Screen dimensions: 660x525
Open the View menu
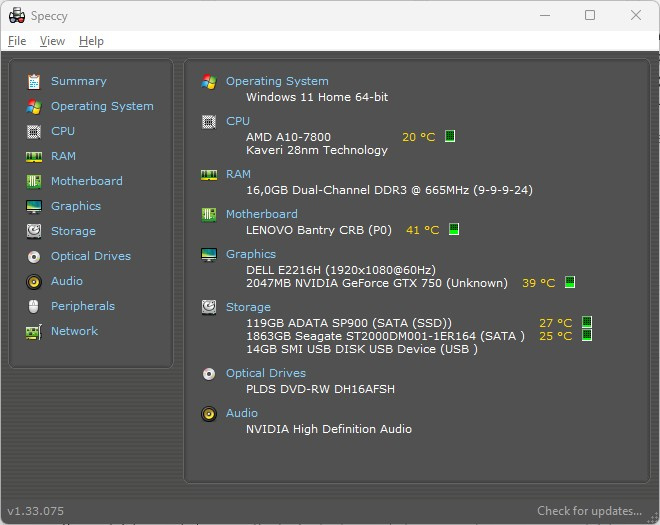tap(52, 41)
